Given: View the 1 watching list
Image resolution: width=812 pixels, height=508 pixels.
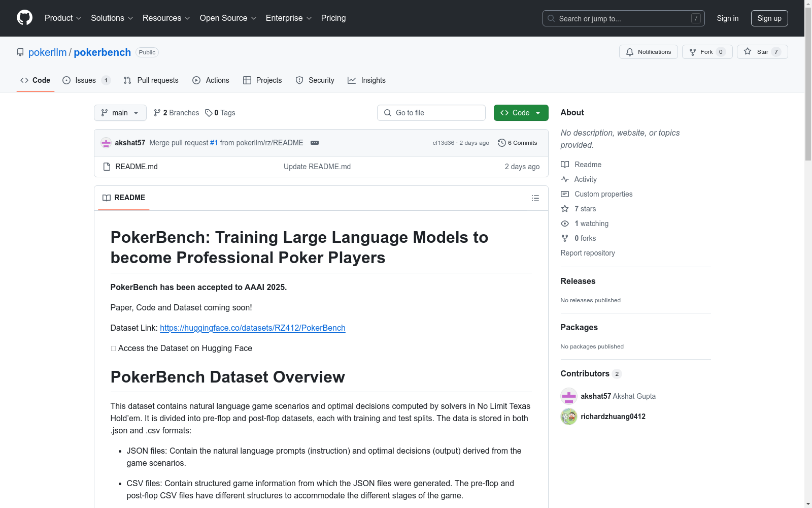Looking at the screenshot, I should click(x=585, y=224).
